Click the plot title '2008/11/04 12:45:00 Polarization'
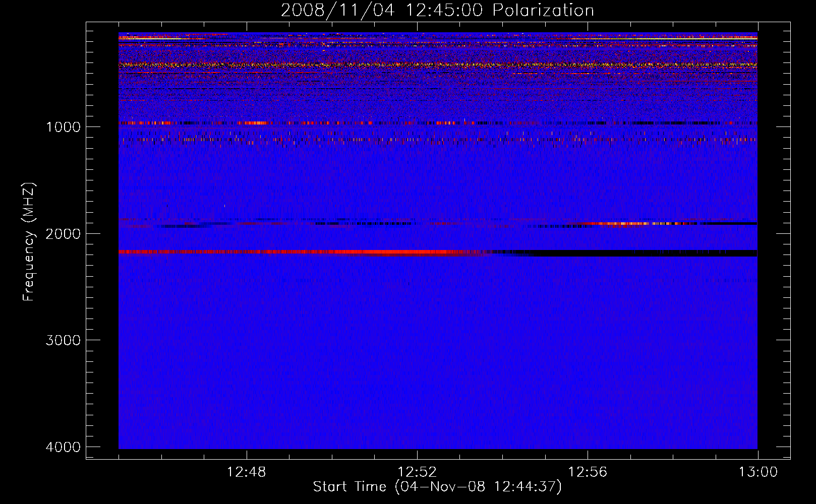The height and width of the screenshot is (504, 816). click(x=437, y=10)
